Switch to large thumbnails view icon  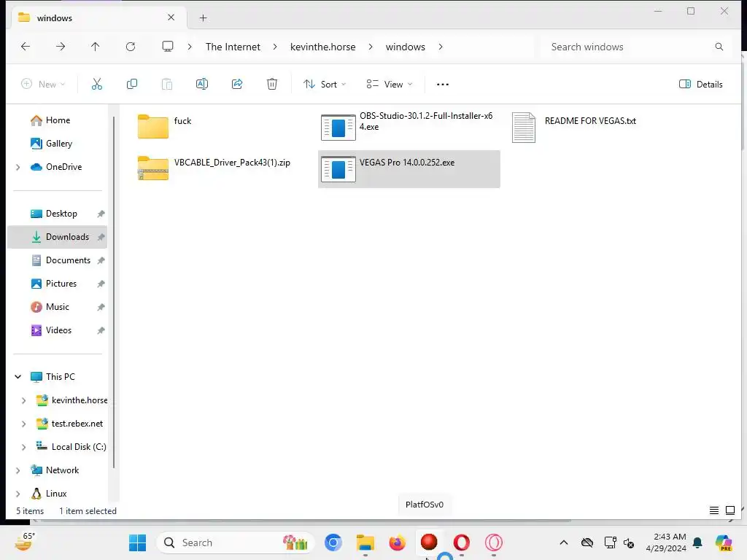(729, 510)
